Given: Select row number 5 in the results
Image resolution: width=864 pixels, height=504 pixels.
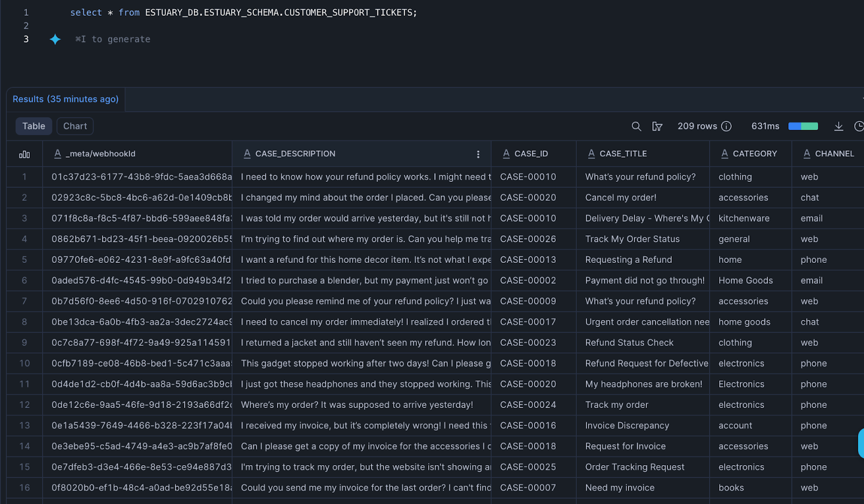Looking at the screenshot, I should (24, 260).
